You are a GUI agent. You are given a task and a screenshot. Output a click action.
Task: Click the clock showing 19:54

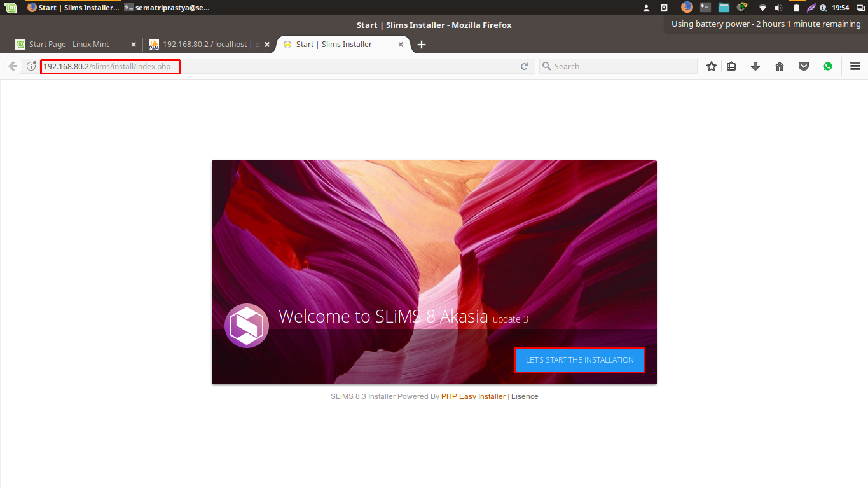pos(841,8)
